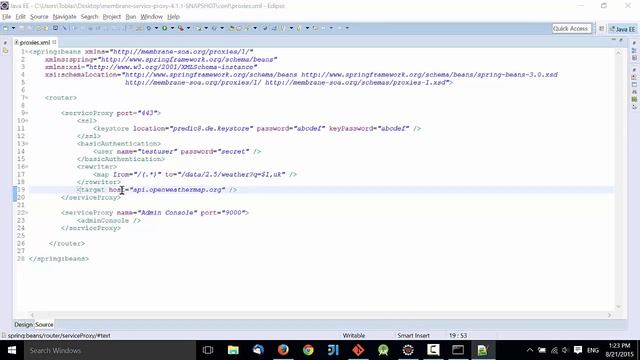Screen dimensions: 640x360
Task: Click the Open Perspective icon beside Quick Access
Action: pos(601,29)
